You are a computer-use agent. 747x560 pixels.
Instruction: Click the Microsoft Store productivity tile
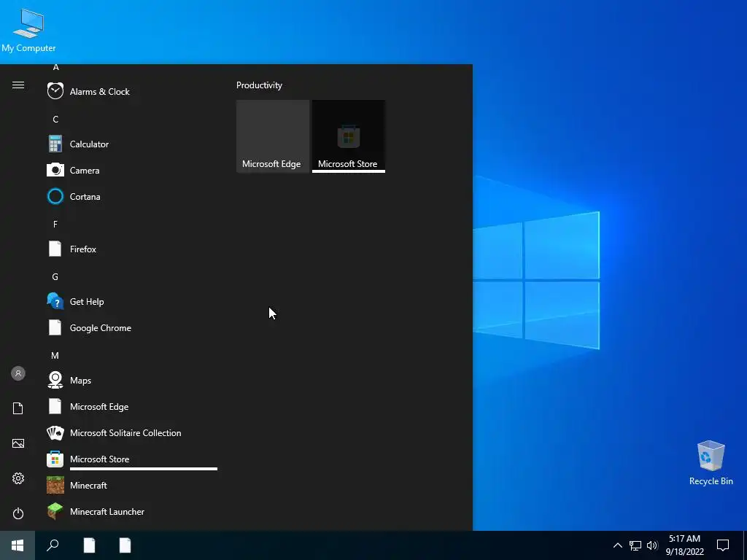pyautogui.click(x=349, y=136)
